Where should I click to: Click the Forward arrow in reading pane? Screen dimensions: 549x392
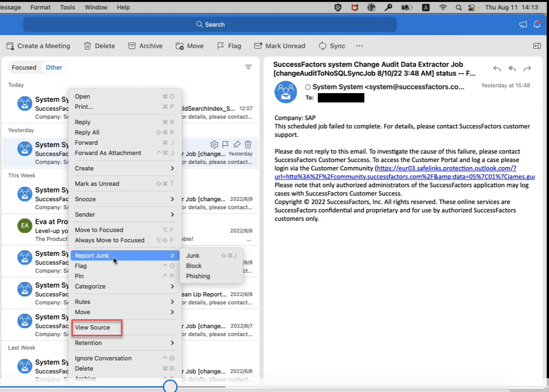coord(527,69)
